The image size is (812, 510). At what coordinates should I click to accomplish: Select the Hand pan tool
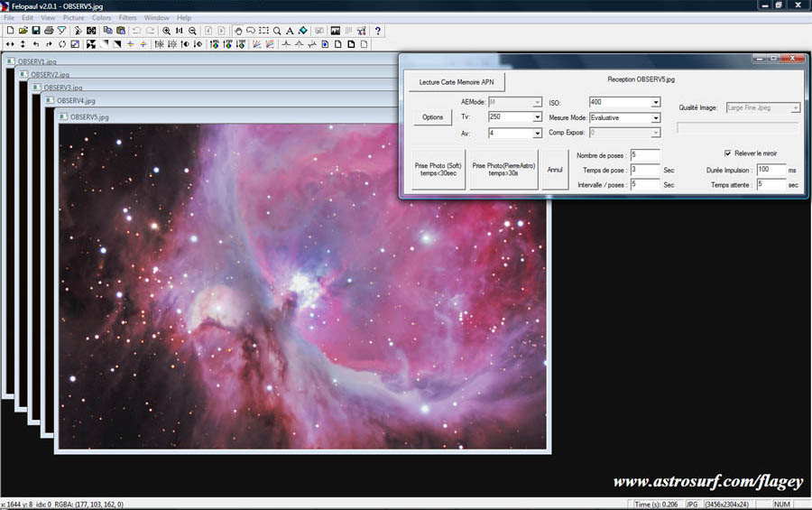pos(238,31)
